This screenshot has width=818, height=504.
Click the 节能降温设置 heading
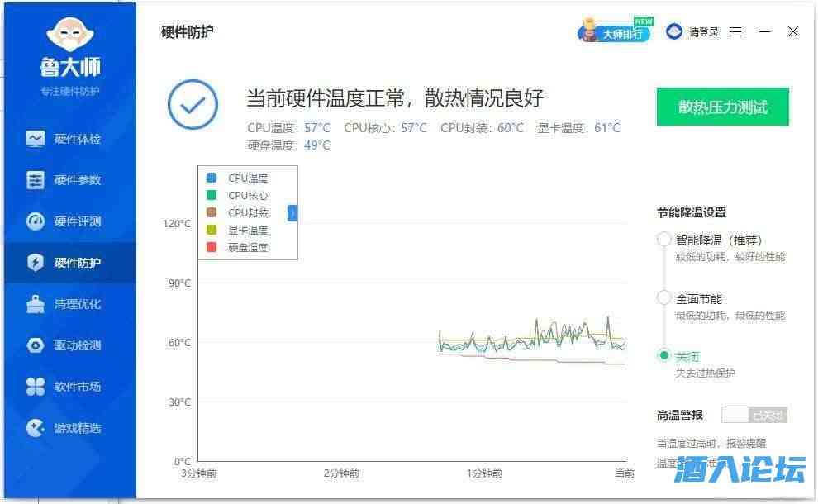click(692, 212)
